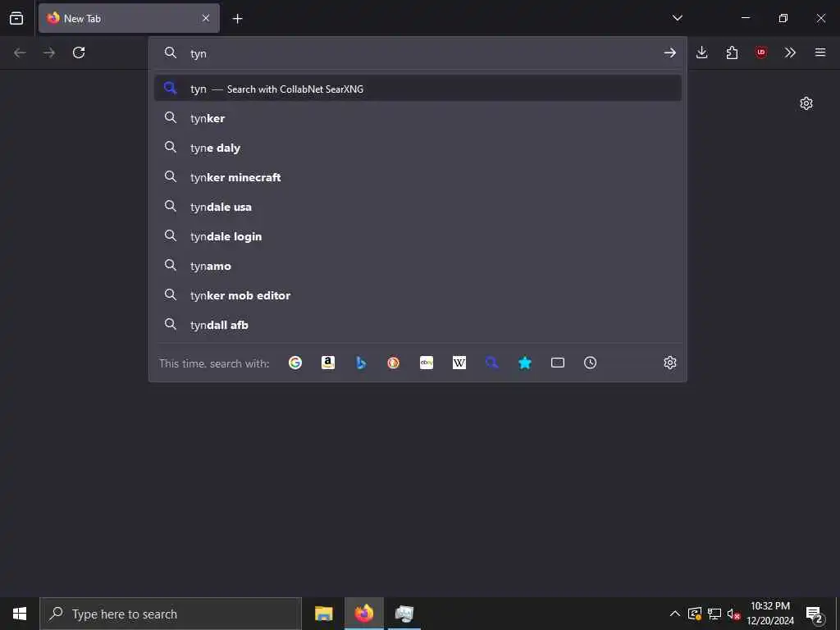Open the Extensions puzzle icon
The width and height of the screenshot is (840, 630).
(732, 52)
